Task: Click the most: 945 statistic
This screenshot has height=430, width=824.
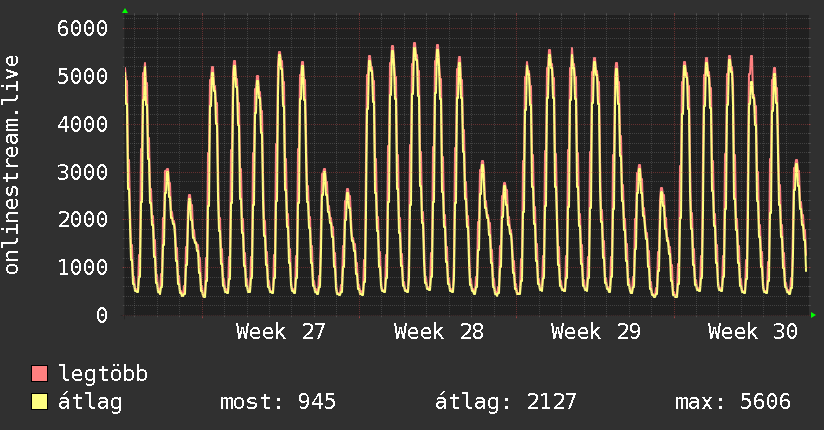Action: (278, 402)
